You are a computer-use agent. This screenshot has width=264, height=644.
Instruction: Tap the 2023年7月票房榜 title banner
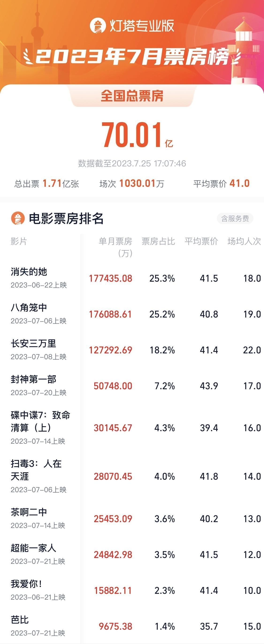click(132, 56)
